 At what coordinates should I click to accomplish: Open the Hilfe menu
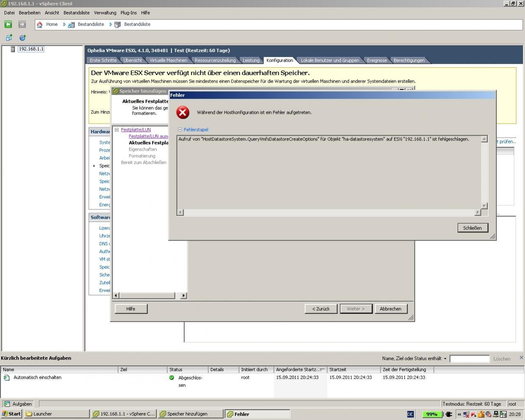click(x=145, y=13)
